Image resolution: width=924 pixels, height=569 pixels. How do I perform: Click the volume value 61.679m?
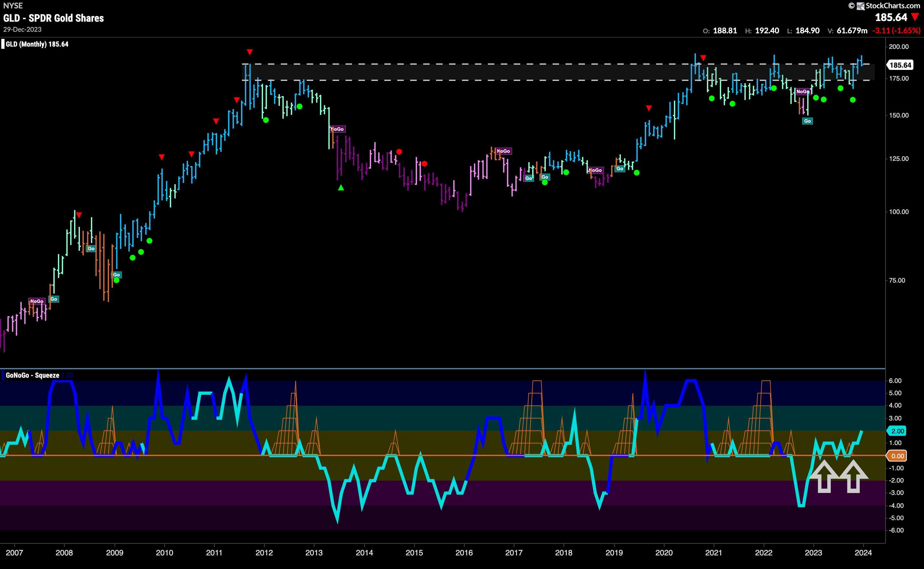point(852,30)
